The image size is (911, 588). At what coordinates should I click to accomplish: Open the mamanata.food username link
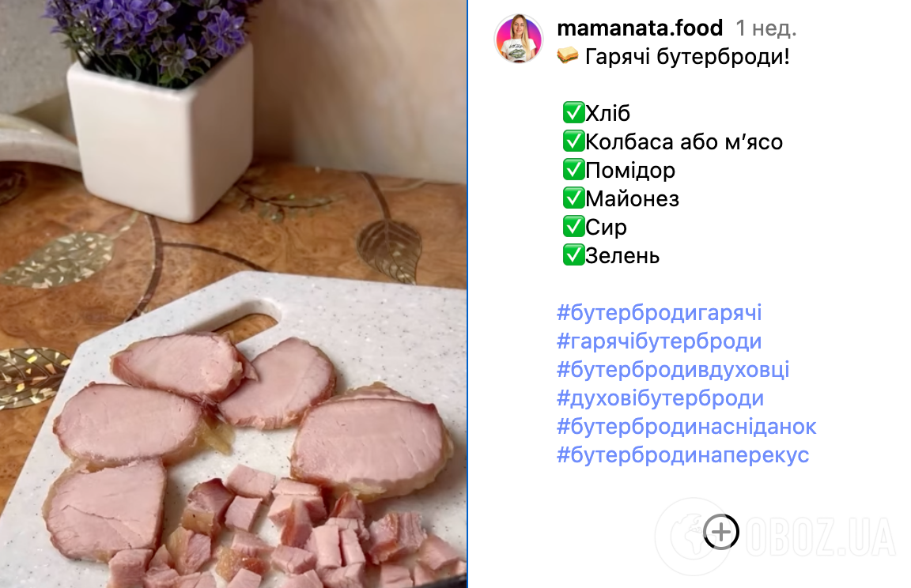640,28
